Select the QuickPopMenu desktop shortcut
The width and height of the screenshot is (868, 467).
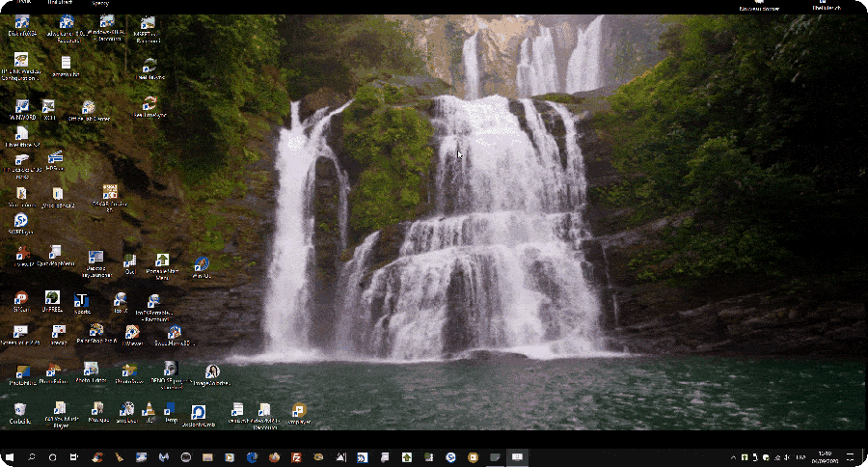55,254
